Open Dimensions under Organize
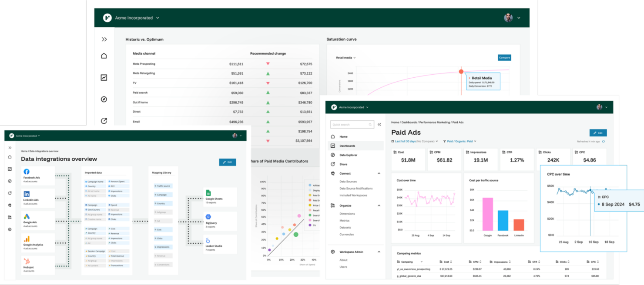This screenshot has height=285, width=644. (x=347, y=214)
